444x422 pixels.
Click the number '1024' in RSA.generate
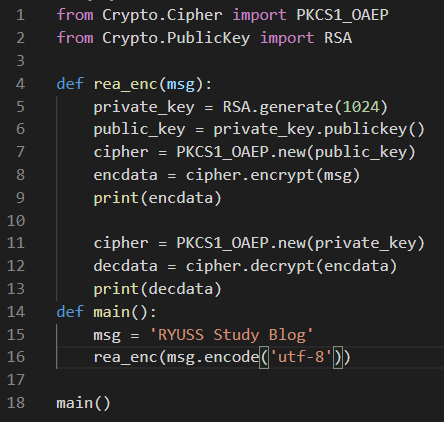(361, 107)
